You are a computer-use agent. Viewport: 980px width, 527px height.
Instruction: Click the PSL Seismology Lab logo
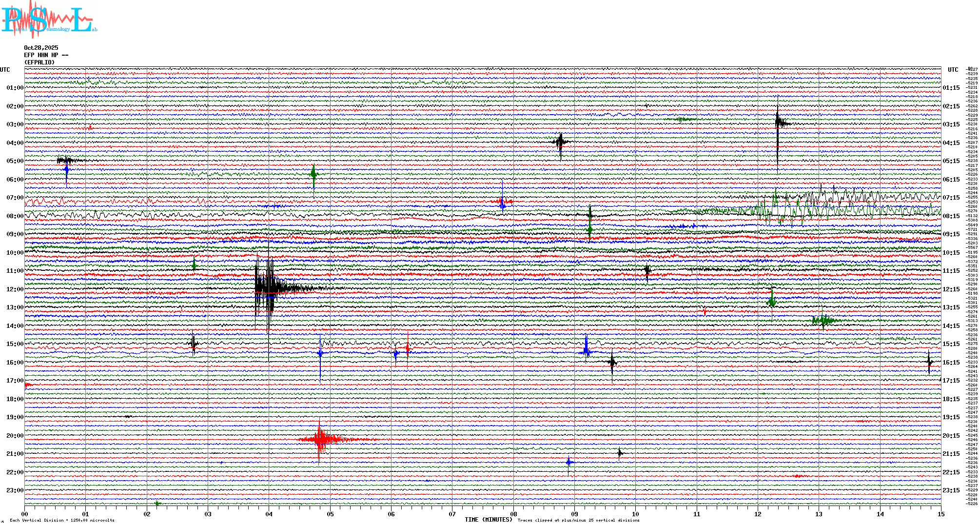point(48,20)
